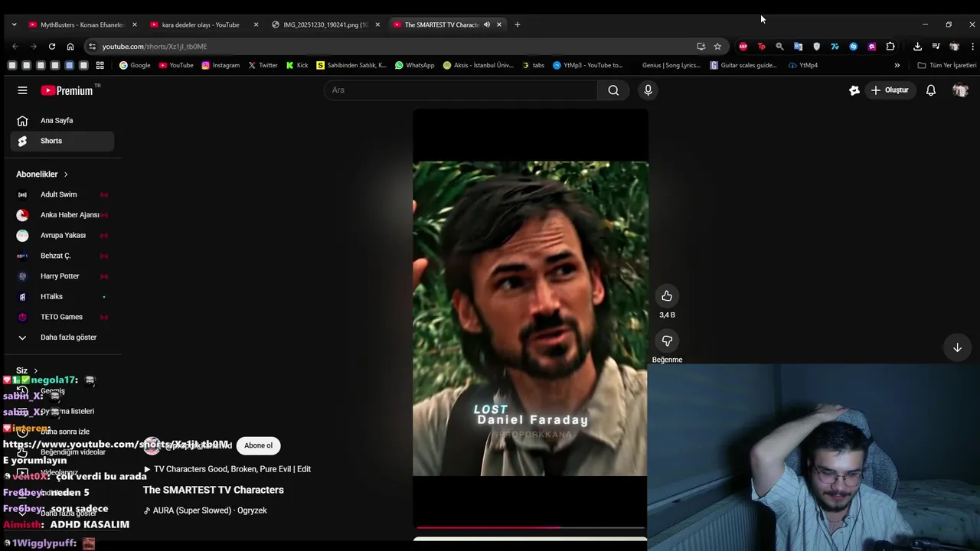Switch to the kara dedeler olayı tab
The height and width of the screenshot is (551, 980).
199,24
